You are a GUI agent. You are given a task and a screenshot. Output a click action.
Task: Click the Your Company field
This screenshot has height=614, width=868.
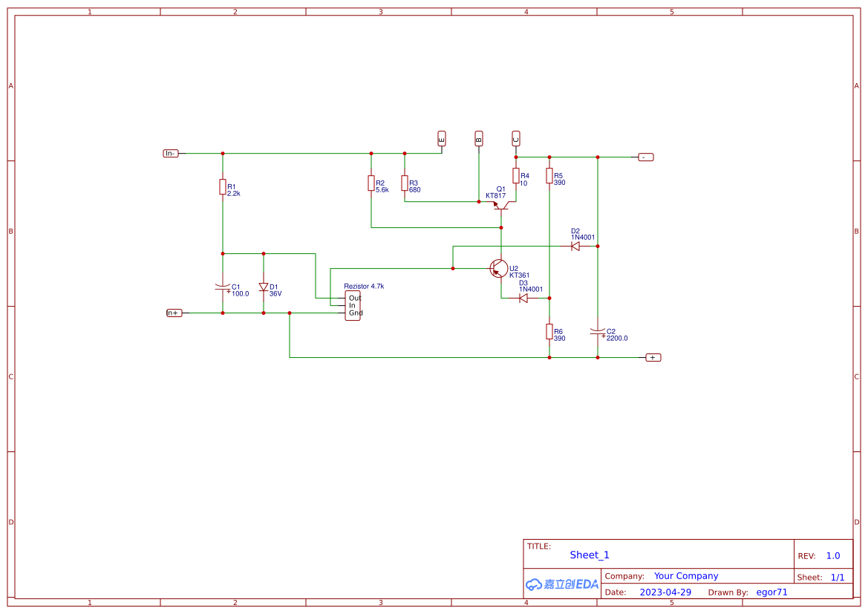tap(686, 575)
